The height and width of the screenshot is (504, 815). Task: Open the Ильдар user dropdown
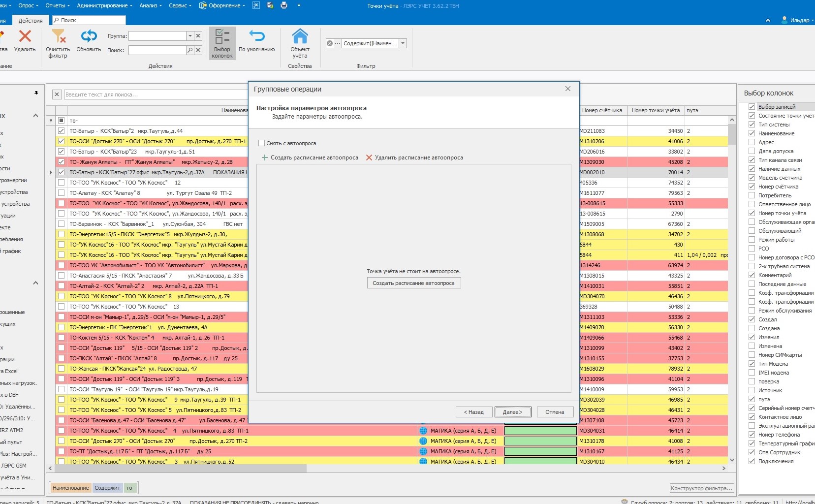coord(798,20)
